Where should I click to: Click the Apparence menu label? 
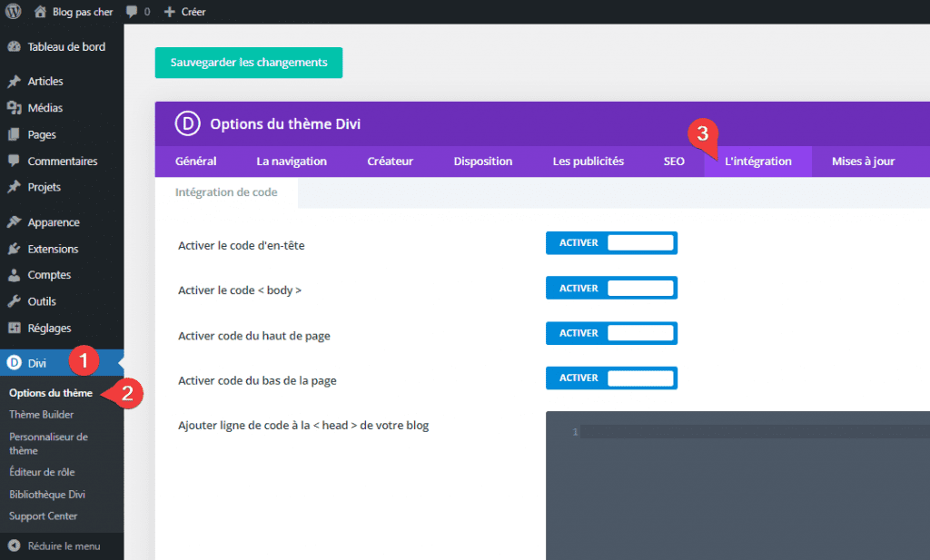(x=54, y=222)
